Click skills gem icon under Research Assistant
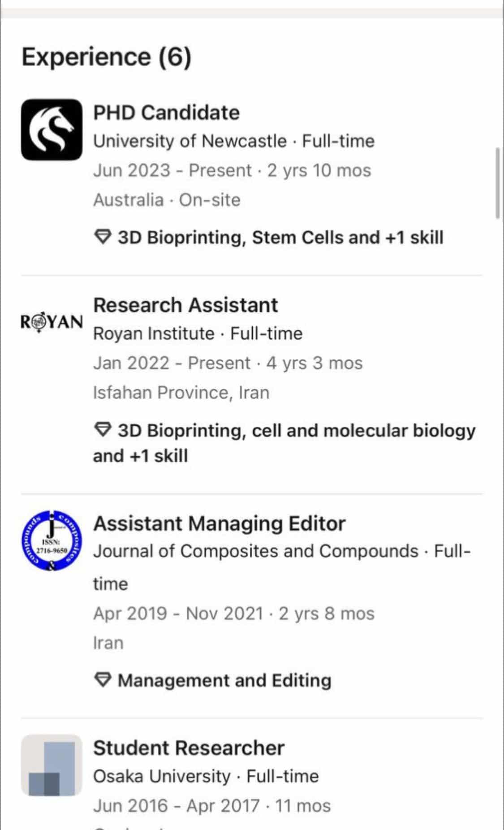 point(103,430)
